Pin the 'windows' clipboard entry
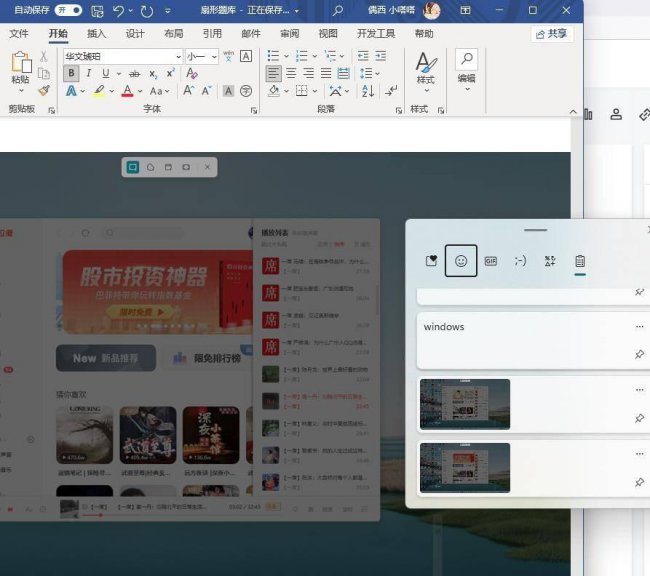Image resolution: width=650 pixels, height=576 pixels. (x=639, y=354)
